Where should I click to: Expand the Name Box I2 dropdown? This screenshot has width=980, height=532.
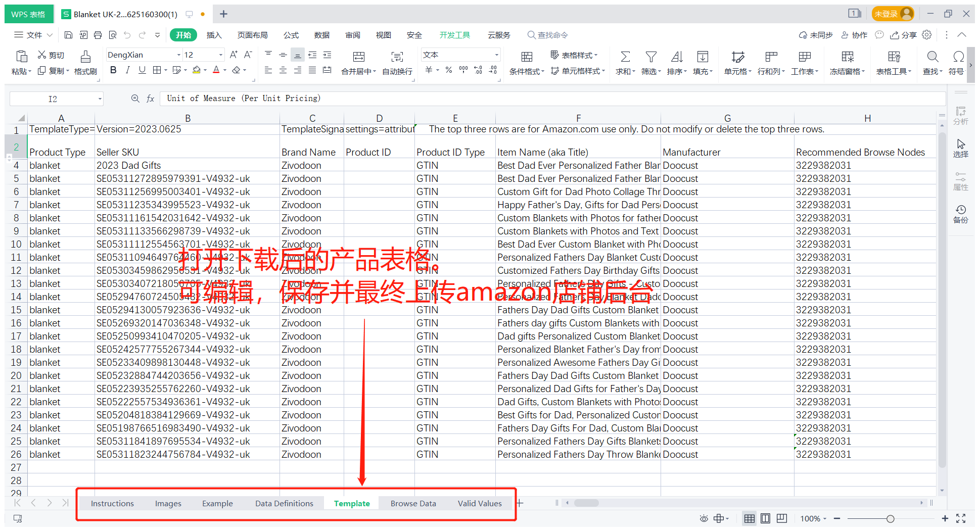click(x=100, y=99)
